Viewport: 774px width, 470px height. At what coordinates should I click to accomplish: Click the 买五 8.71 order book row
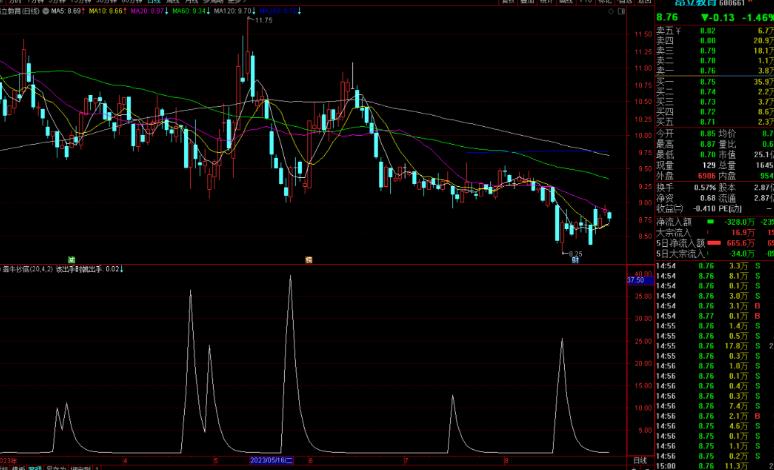tap(715, 122)
